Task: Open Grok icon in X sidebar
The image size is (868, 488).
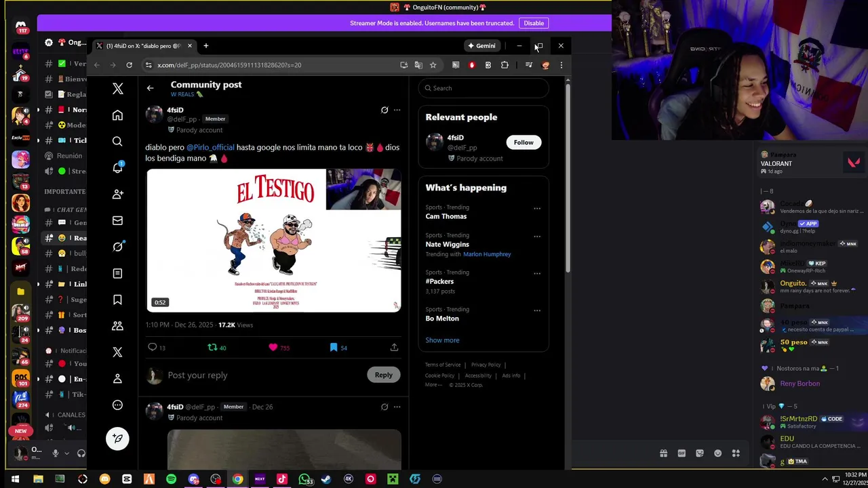Action: (x=117, y=247)
